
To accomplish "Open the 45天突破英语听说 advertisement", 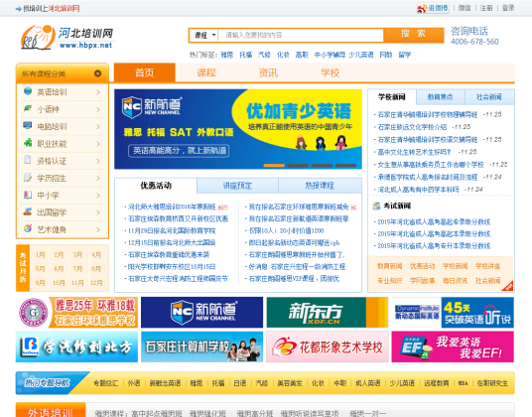I will point(453,313).
